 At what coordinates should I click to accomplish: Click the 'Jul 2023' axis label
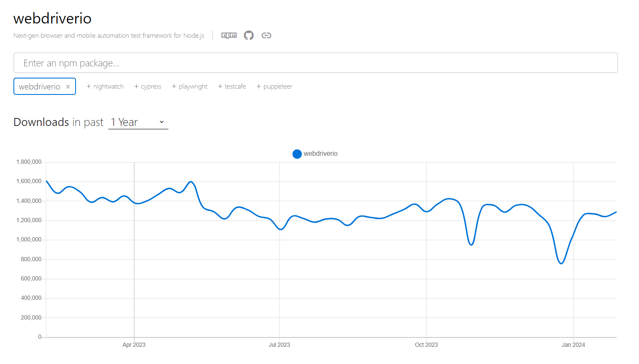[279, 345]
